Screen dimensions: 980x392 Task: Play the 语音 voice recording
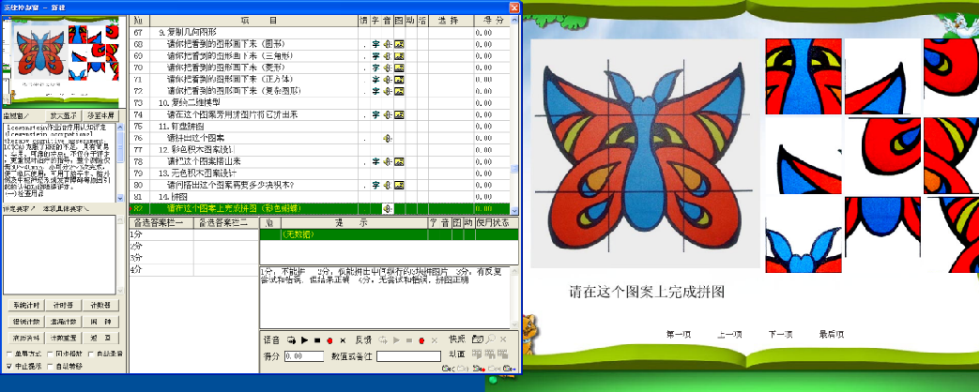pos(304,340)
